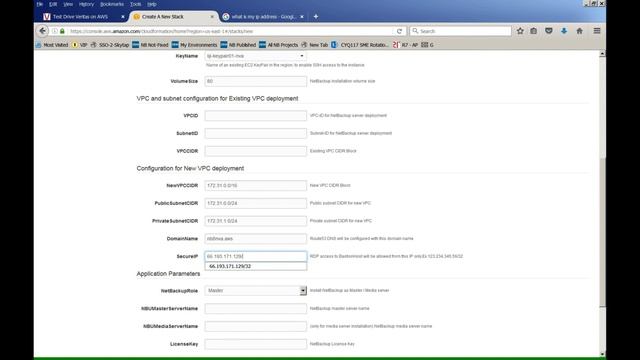The height and width of the screenshot is (360, 640).
Task: Open the downloads arrow icon
Action: pos(564,31)
